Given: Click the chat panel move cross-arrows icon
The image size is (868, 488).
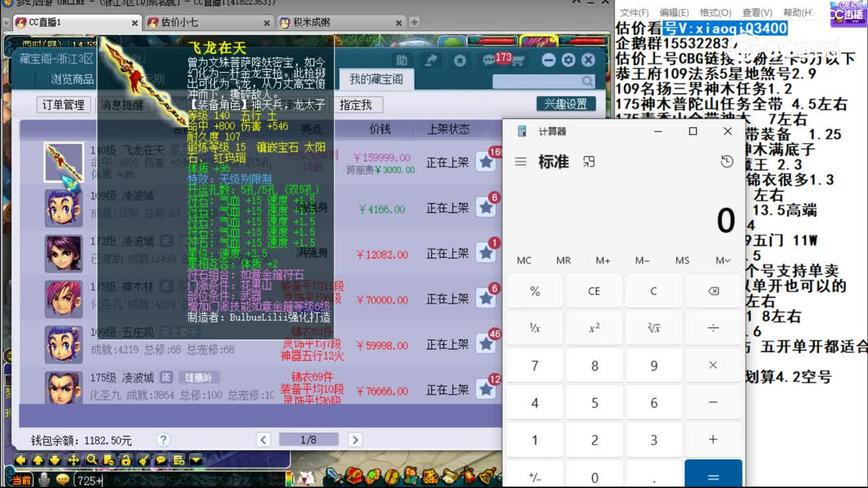Looking at the screenshot, I should [73, 460].
